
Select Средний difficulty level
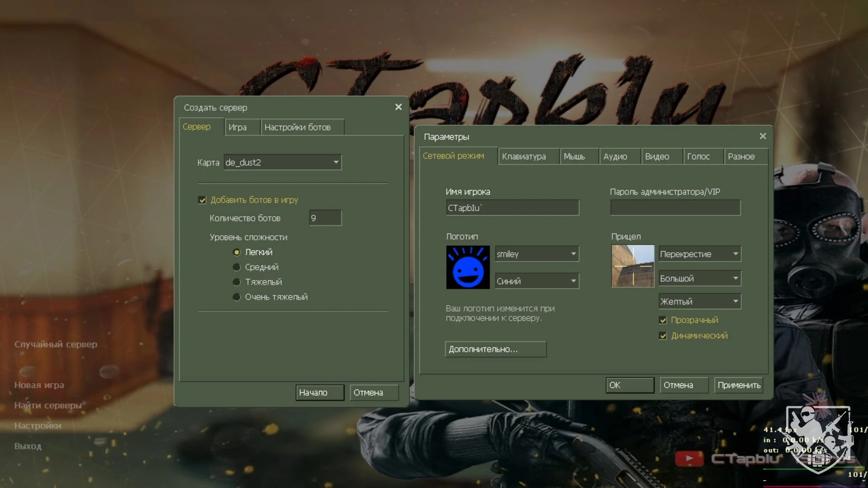(237, 267)
